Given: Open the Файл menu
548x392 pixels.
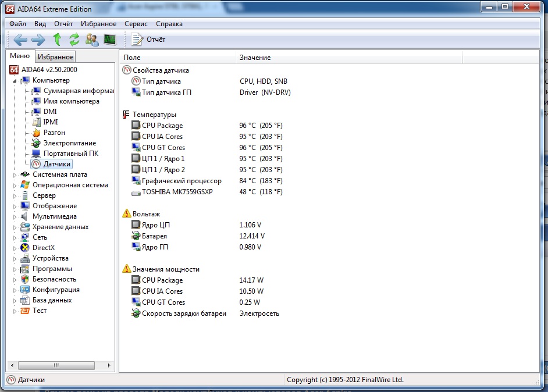Looking at the screenshot, I should click(x=17, y=24).
